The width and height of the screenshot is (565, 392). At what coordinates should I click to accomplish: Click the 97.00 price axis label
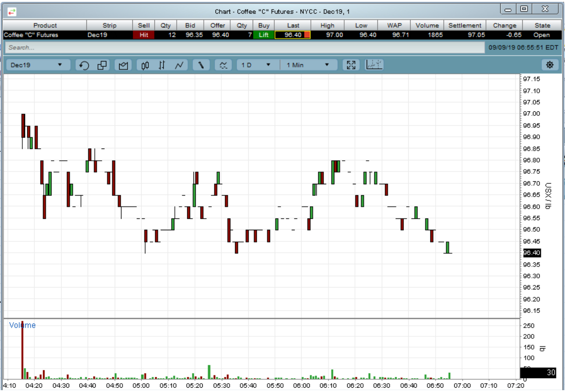tap(532, 114)
